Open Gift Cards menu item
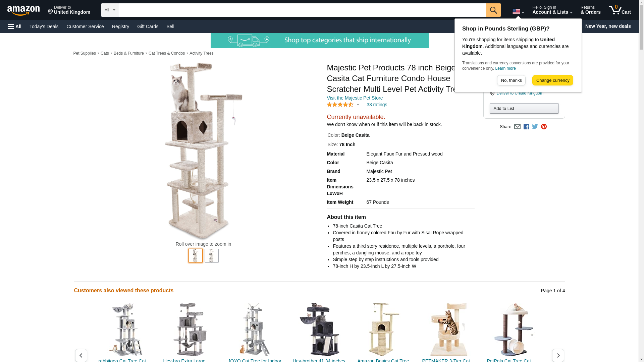Viewport: 644px width, 362px height. [x=148, y=26]
